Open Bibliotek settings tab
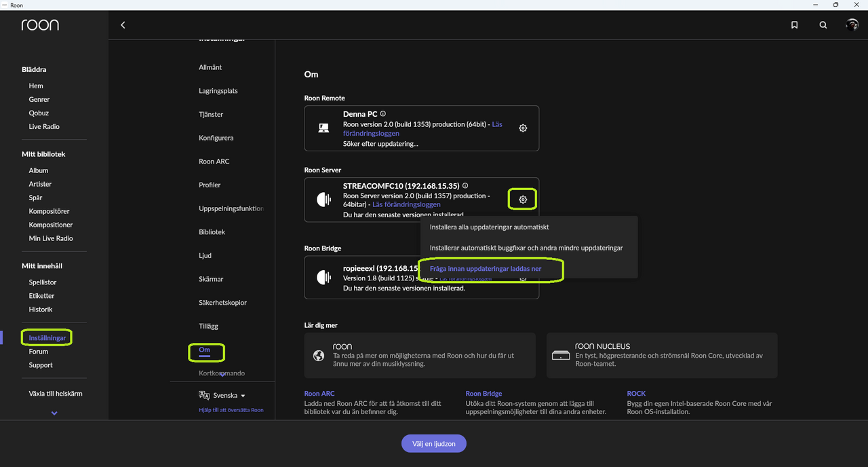The width and height of the screenshot is (868, 467). coord(212,232)
